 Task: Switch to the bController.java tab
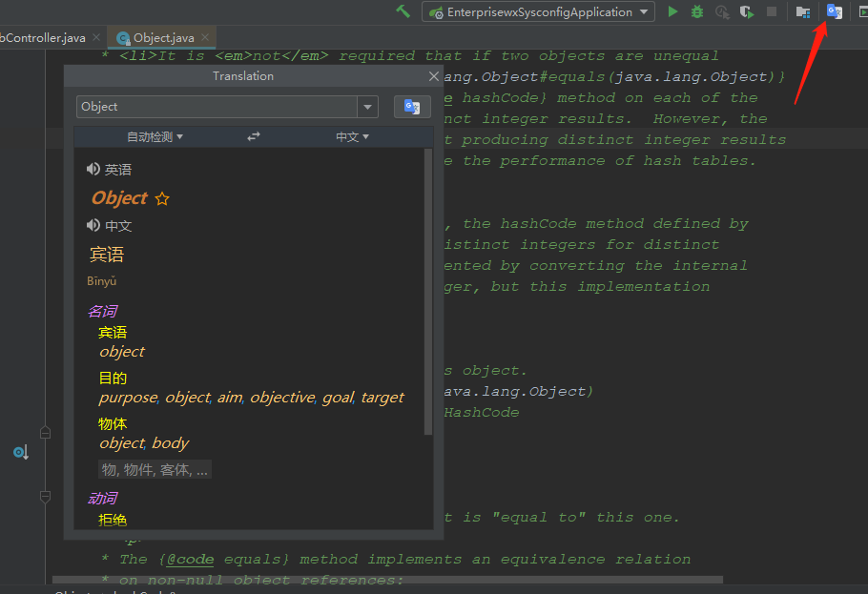tap(43, 37)
